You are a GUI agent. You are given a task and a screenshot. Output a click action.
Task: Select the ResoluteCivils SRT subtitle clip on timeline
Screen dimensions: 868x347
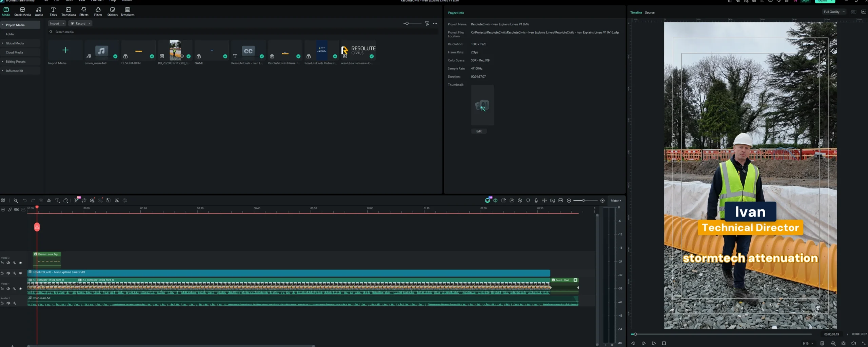[289, 272]
